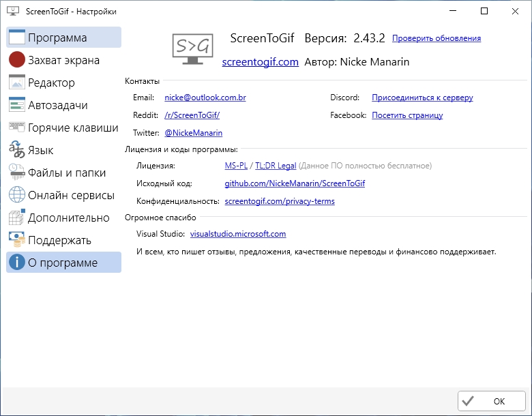Click the picture icon beside Редактор

pos(16,82)
